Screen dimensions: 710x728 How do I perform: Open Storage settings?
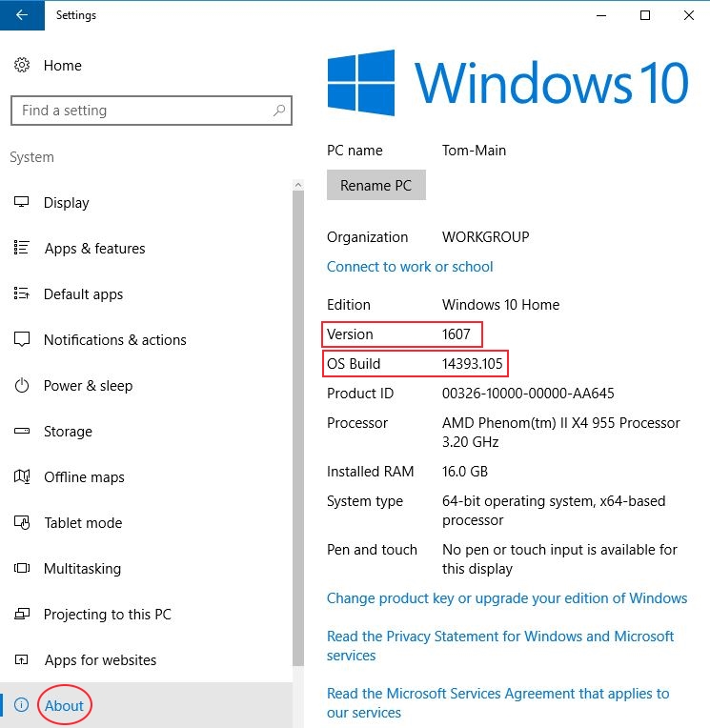click(x=68, y=432)
